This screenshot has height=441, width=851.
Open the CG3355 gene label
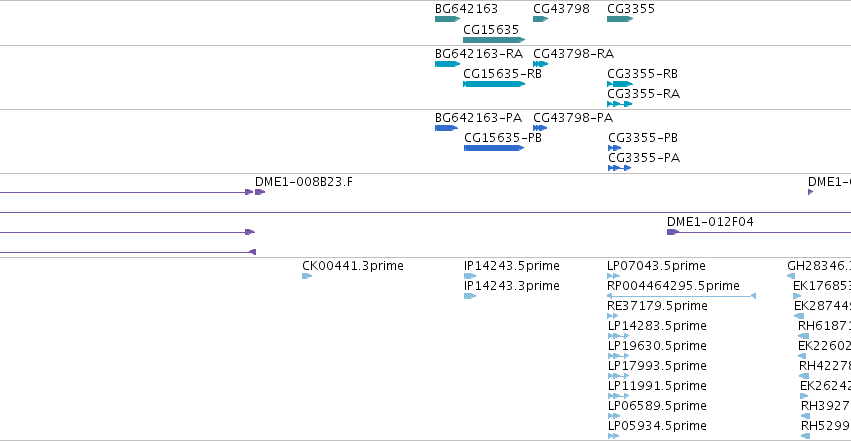[631, 9]
